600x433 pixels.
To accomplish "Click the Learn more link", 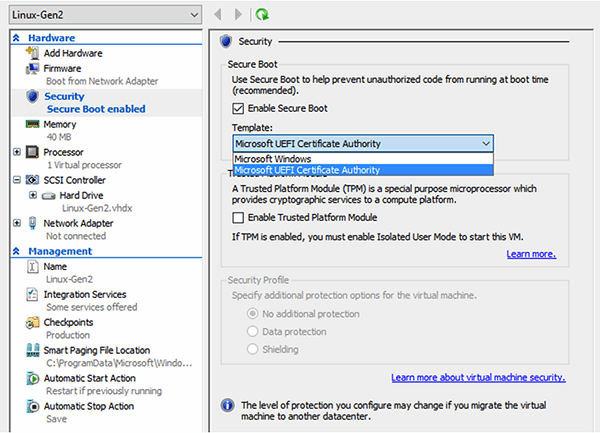I will coord(531,254).
